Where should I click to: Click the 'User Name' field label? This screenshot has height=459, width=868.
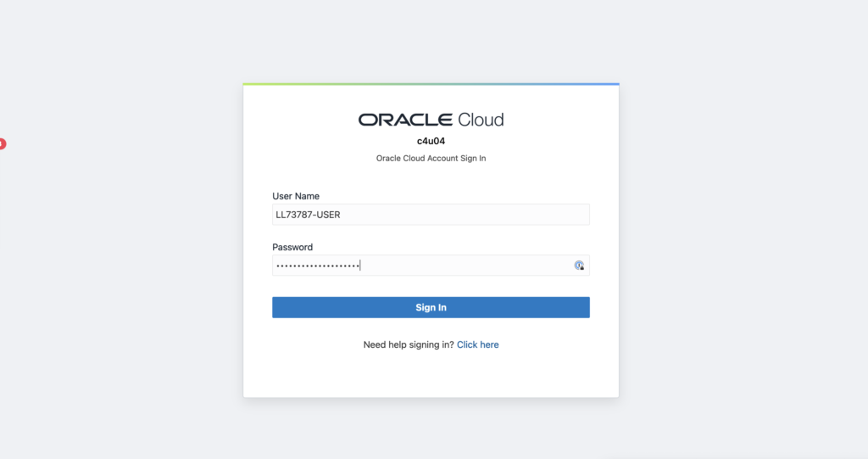[x=296, y=196]
